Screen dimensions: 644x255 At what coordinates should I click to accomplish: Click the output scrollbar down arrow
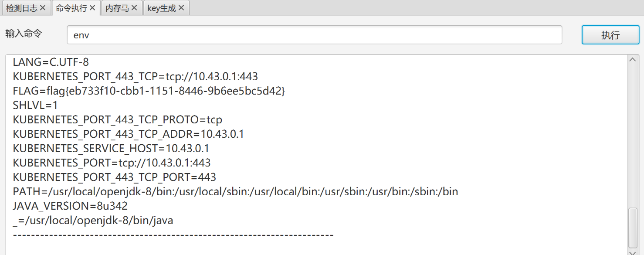633,252
